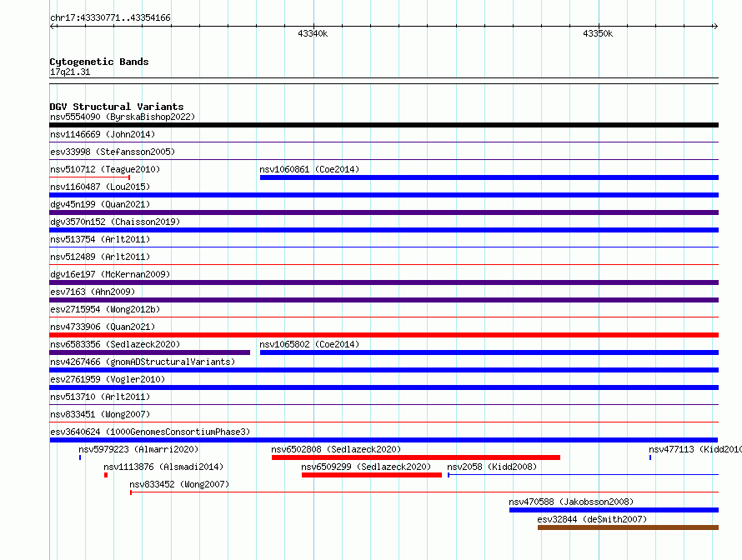This screenshot has height=560, width=742.
Task: Click the right arrow on the ruler
Action: point(715,27)
